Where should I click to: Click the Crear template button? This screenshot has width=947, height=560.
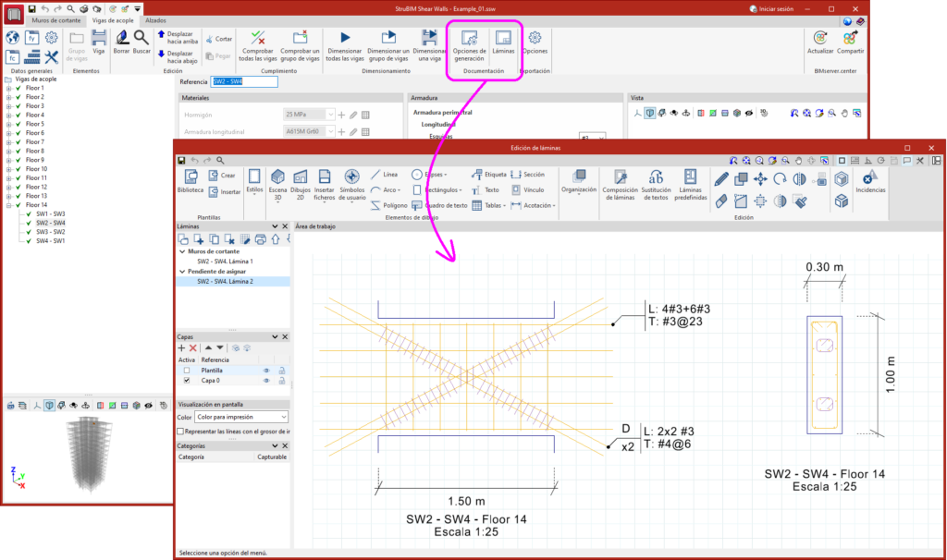click(x=221, y=175)
